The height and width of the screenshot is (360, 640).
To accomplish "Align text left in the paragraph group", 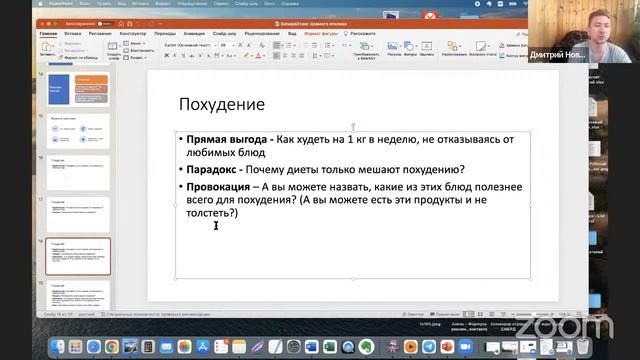I will [x=276, y=56].
